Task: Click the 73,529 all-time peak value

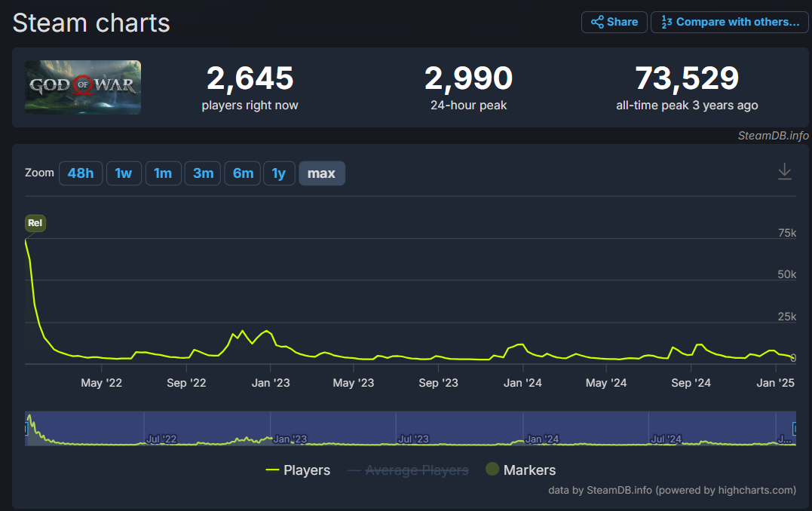Action: 687,78
